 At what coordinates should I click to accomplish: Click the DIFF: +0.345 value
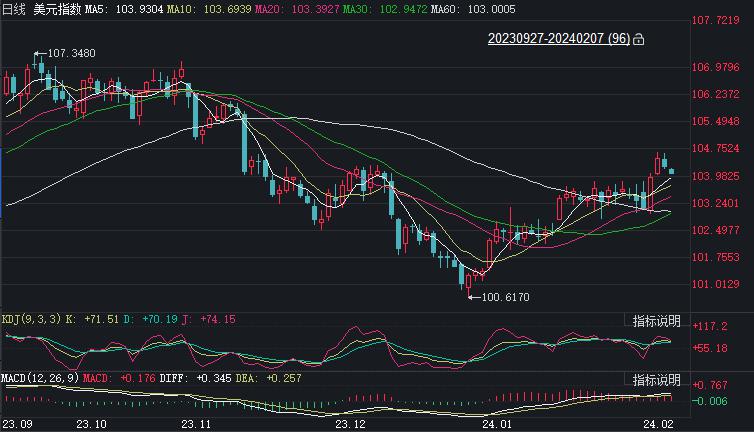(195, 378)
